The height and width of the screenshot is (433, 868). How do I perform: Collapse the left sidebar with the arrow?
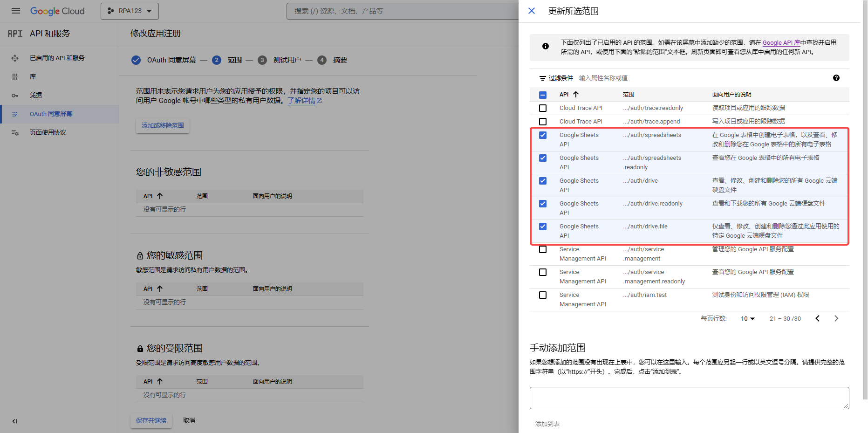15,421
